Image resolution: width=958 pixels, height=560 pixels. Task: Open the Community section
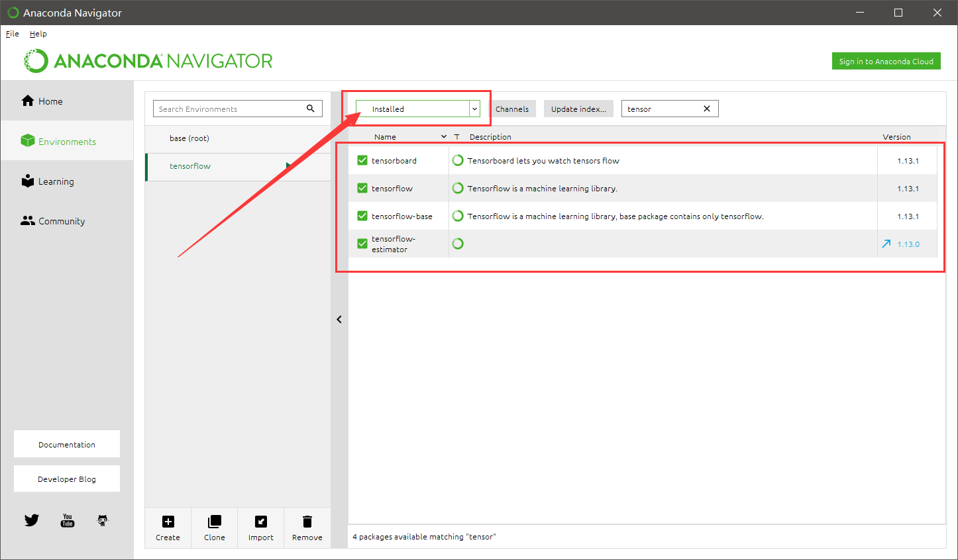67,221
